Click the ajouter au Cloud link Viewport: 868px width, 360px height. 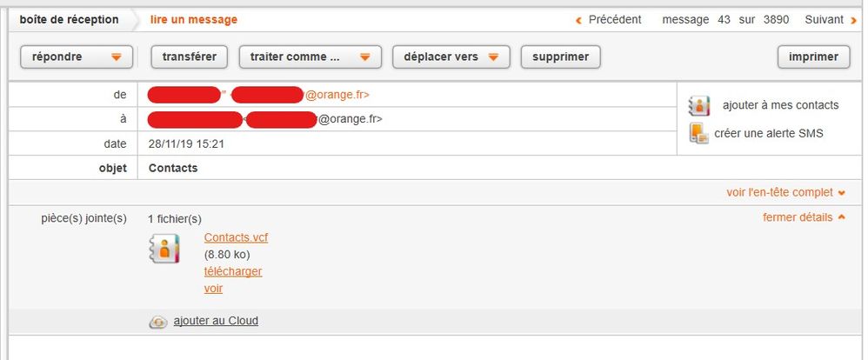(215, 321)
